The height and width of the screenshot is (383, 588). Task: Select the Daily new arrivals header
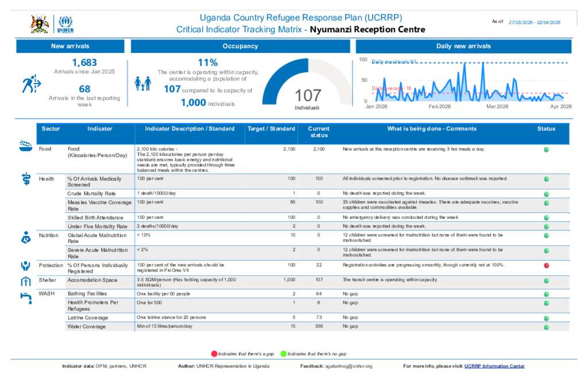[463, 46]
